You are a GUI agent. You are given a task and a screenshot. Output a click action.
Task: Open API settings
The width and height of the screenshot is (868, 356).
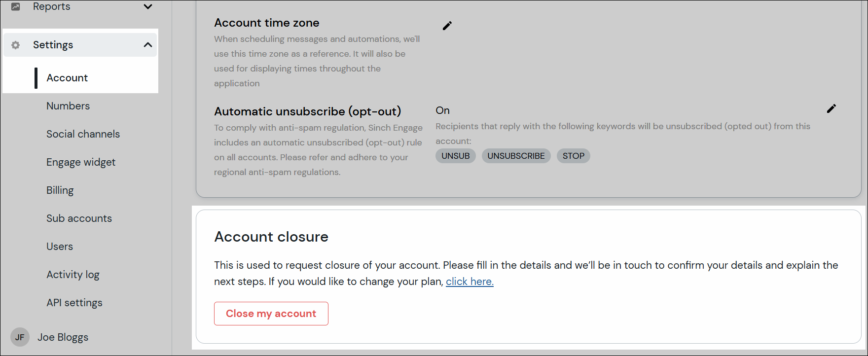click(74, 302)
